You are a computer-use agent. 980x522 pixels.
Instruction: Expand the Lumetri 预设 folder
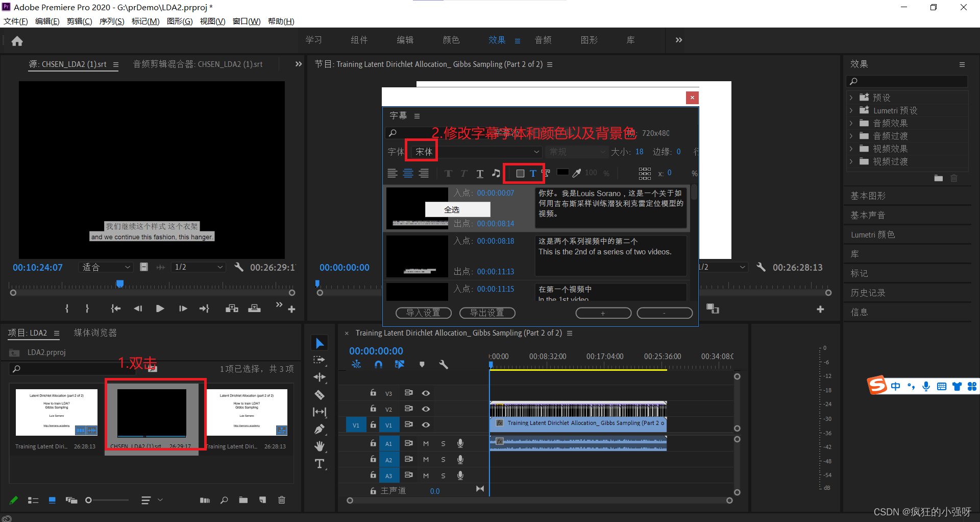pos(851,110)
